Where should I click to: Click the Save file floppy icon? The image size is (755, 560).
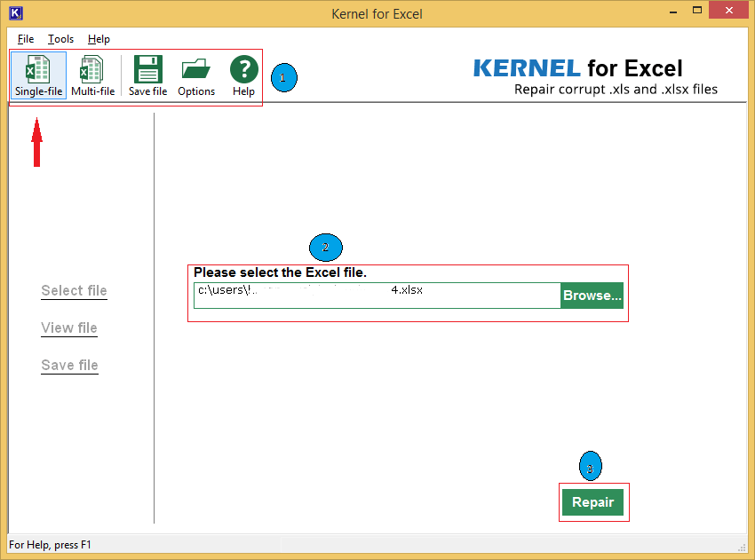click(147, 75)
